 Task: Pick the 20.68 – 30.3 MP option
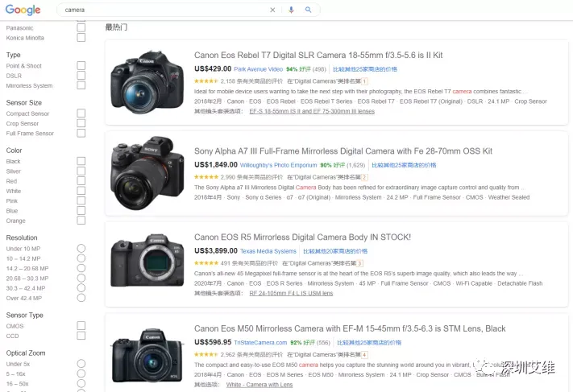click(x=81, y=279)
